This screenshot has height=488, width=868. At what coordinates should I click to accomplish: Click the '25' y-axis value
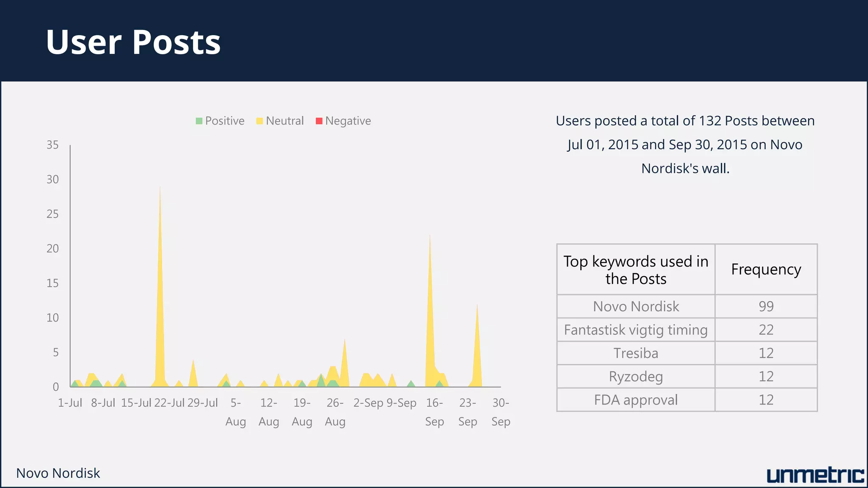click(x=53, y=214)
